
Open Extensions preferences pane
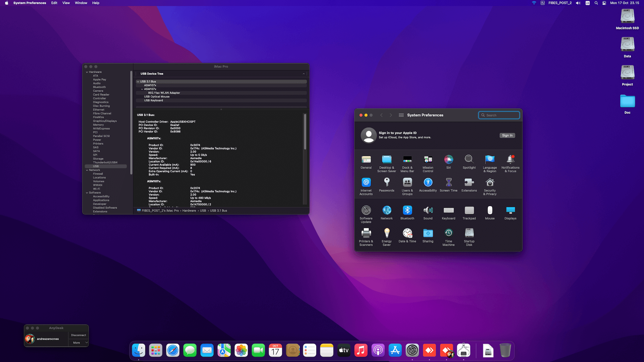469,185
